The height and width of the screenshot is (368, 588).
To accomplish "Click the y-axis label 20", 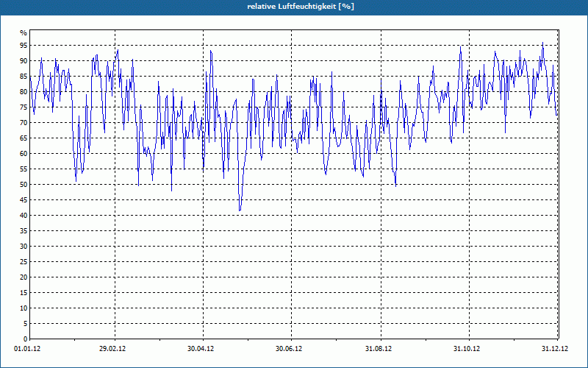I will (x=24, y=277).
